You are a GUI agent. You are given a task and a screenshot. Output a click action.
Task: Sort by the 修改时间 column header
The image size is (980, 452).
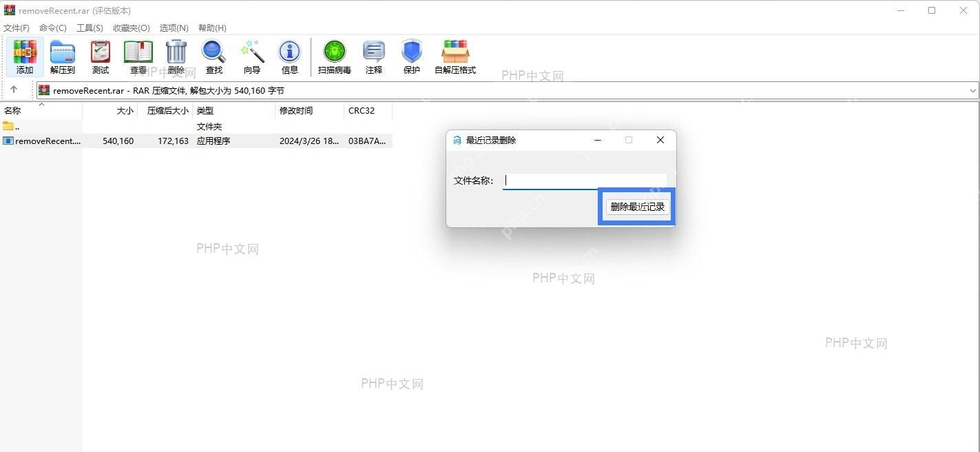point(310,111)
